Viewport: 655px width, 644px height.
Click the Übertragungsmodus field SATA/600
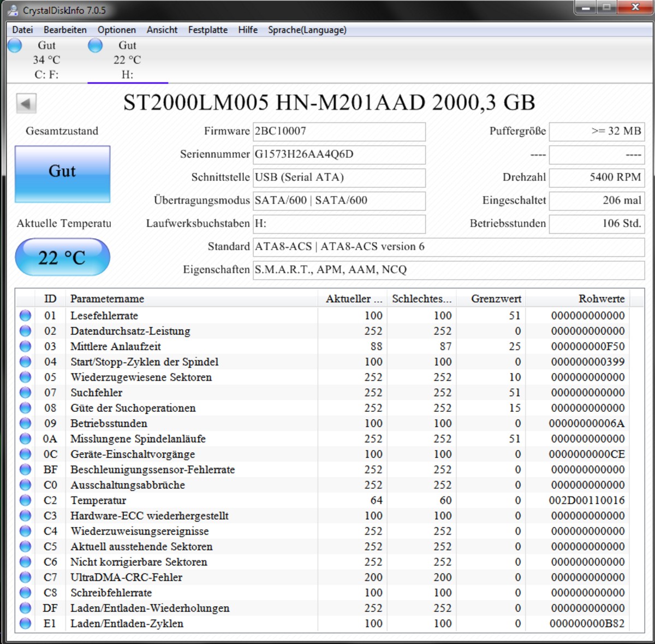click(x=339, y=200)
